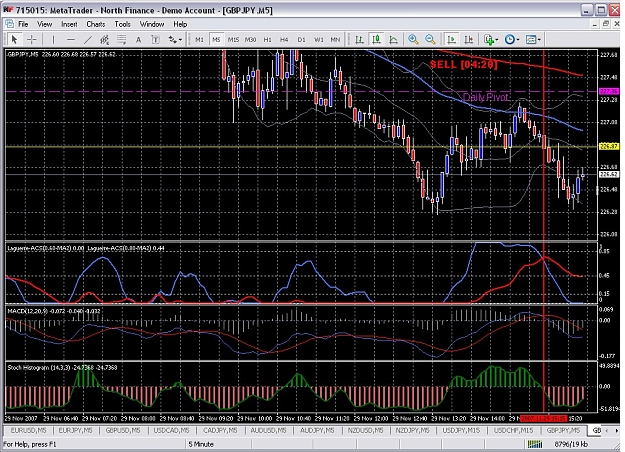
Task: Open the Charts menu
Action: (96, 24)
